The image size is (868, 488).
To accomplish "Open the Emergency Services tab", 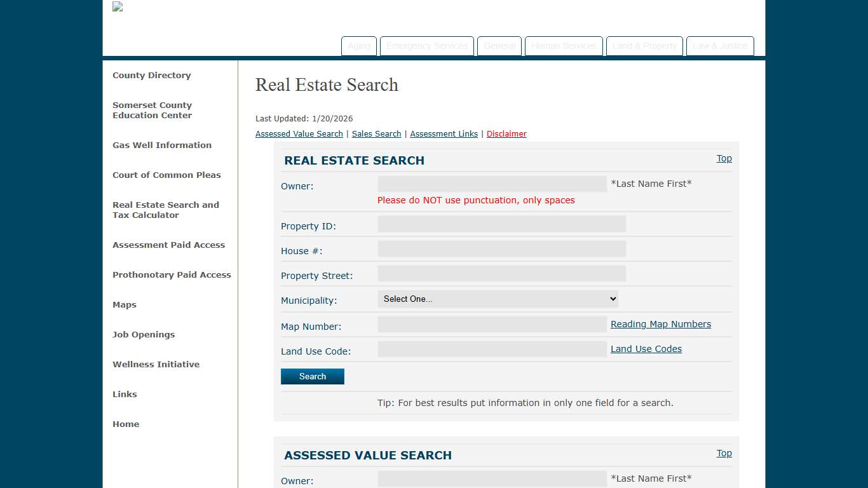I will [x=427, y=46].
